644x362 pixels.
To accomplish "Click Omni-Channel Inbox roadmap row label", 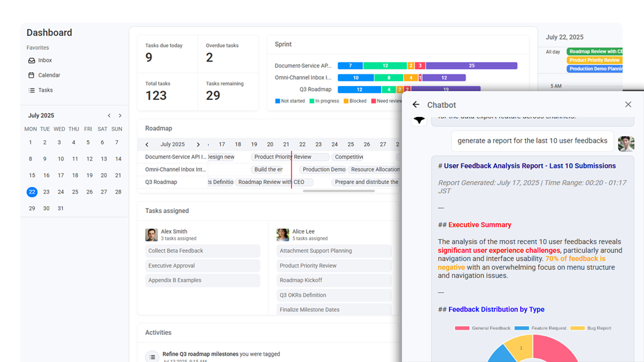I will click(x=175, y=170).
